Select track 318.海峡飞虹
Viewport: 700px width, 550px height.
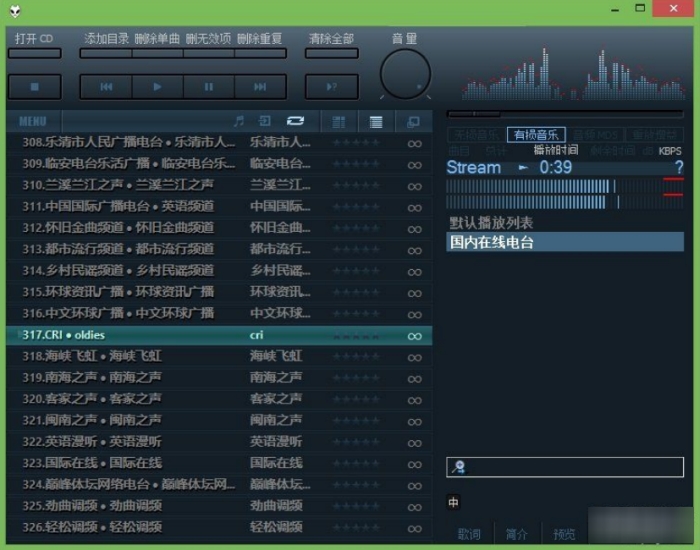click(x=219, y=357)
